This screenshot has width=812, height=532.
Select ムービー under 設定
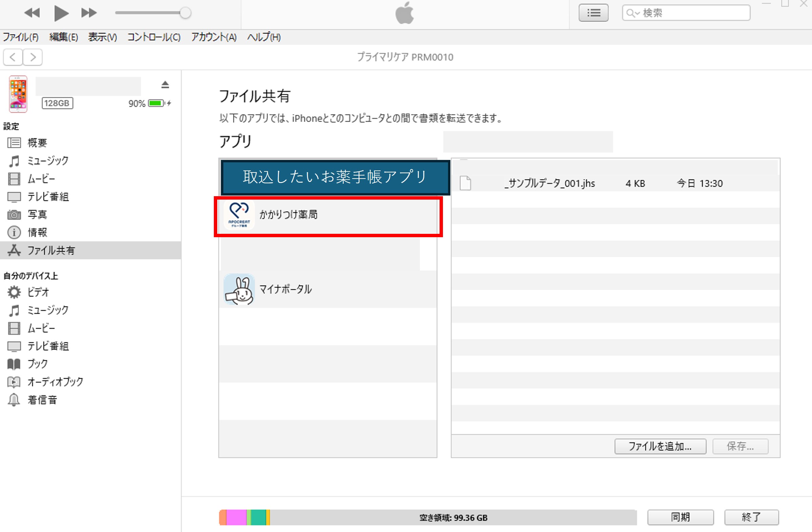pos(90,179)
